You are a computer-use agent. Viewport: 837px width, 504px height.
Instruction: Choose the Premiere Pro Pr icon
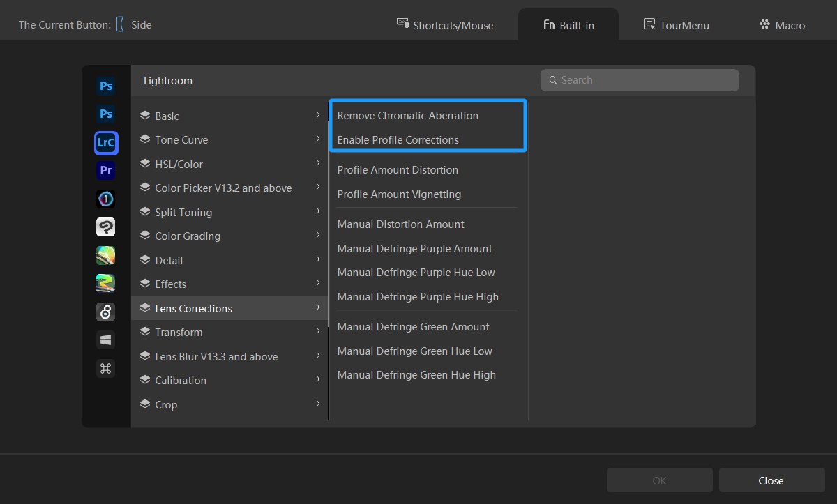(106, 171)
